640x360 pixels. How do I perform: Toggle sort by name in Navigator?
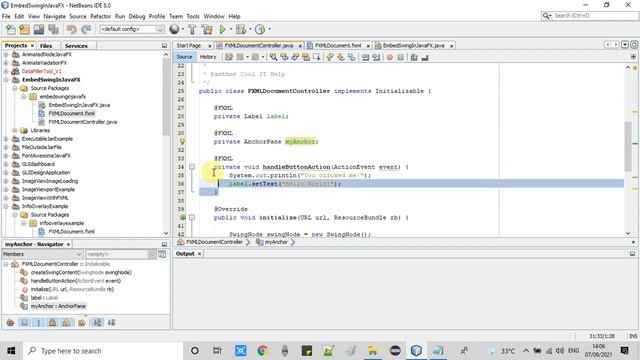point(98,323)
